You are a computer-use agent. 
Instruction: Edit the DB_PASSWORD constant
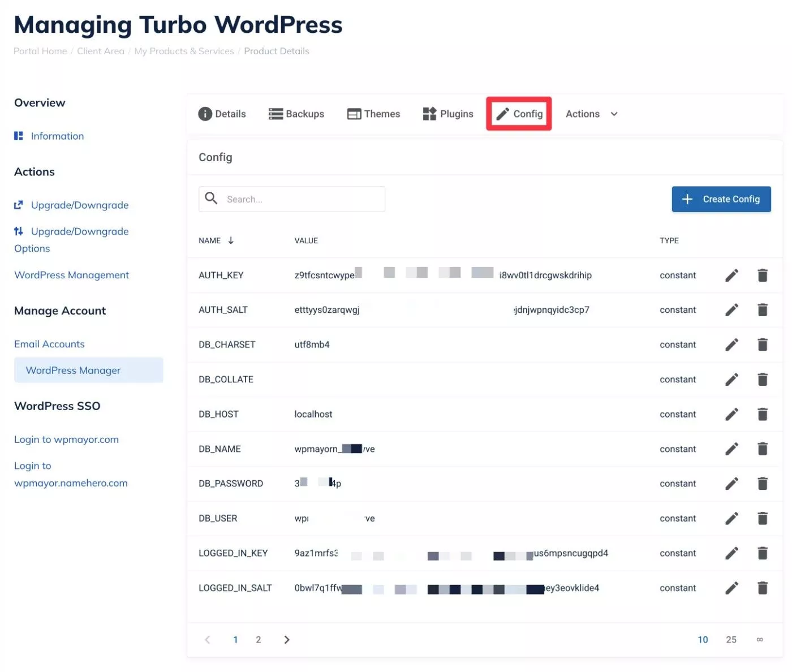[x=731, y=484]
